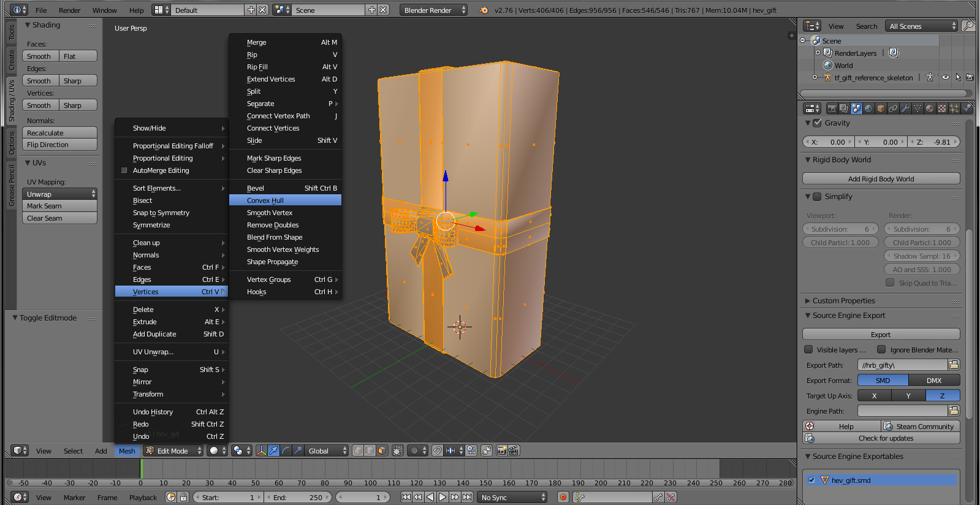Open the physics properties tab icon
Screen dimensions: 980x505
coord(967,108)
